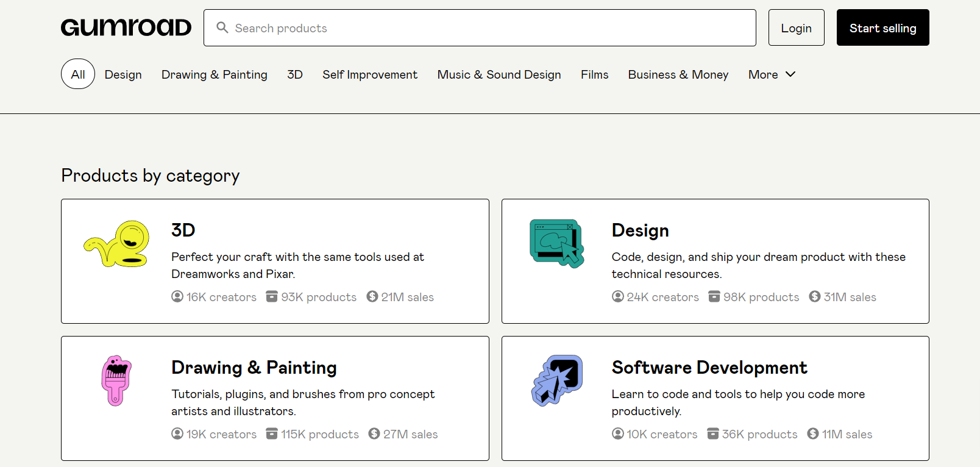Switch to the Self Improvement category

(369, 74)
